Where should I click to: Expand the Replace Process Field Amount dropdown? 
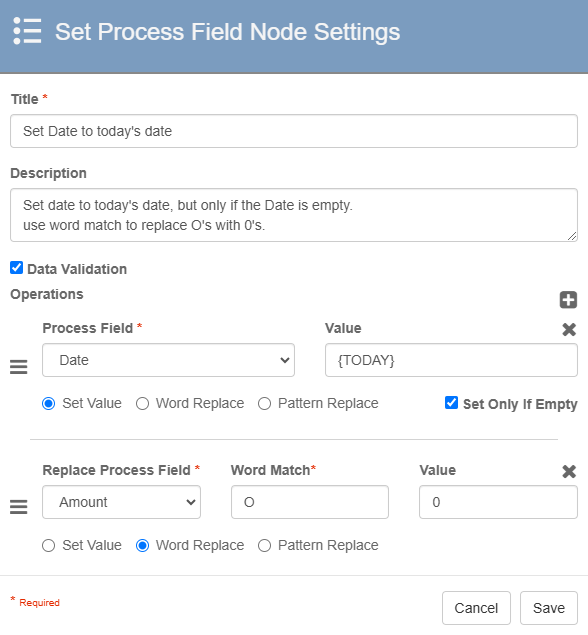(121, 502)
